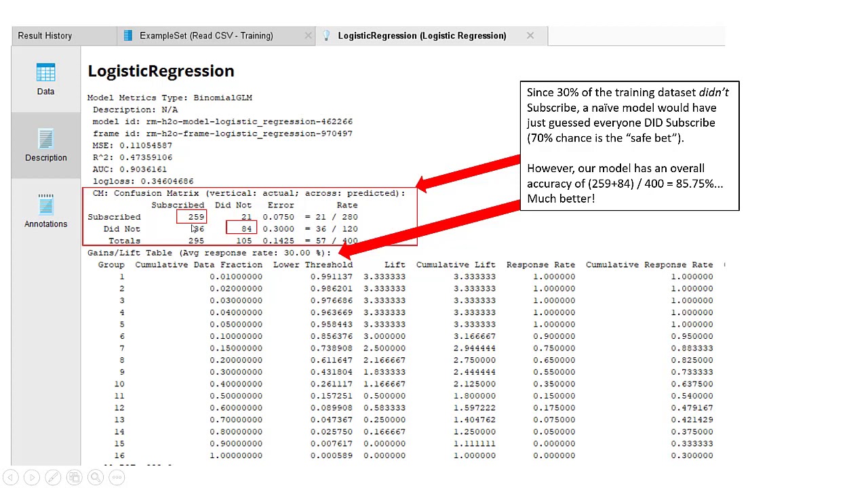Click the Group 16 row number
Viewport: 868px width, 488px height.
coord(119,455)
